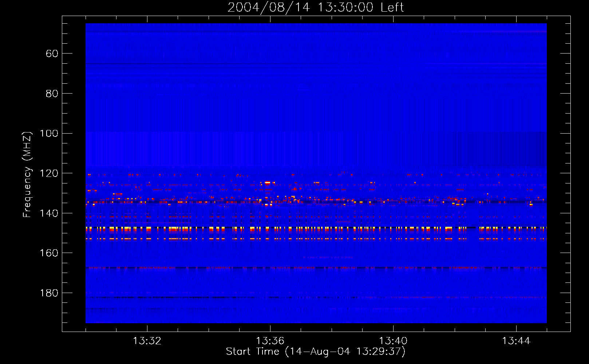
Task: Click the 100 frequency tick label
Action: click(49, 133)
